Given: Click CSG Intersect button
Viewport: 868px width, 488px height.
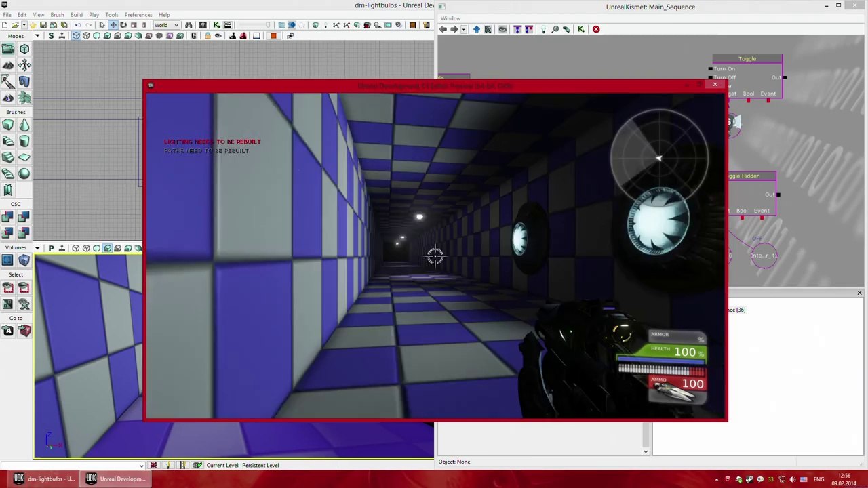Looking at the screenshot, I should [8, 233].
